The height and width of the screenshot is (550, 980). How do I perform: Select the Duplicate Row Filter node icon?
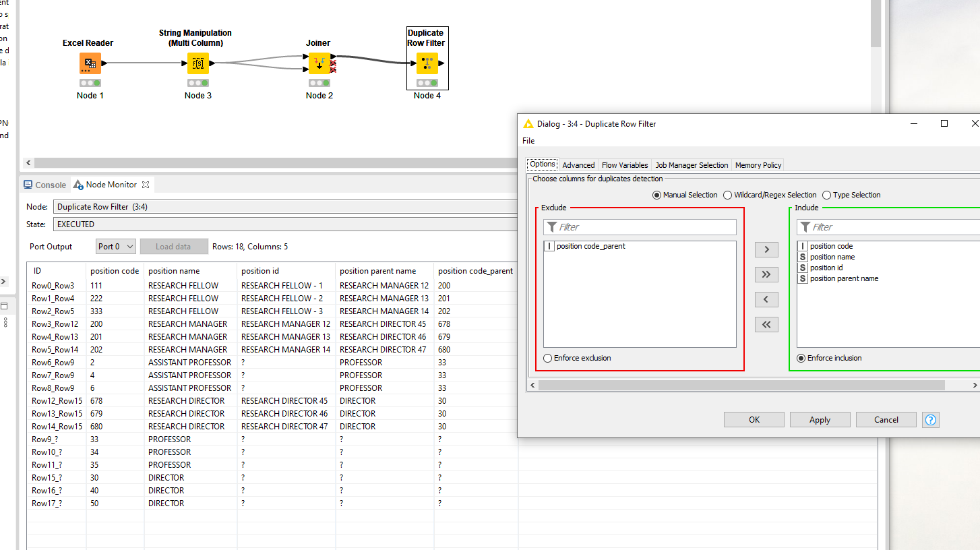(x=427, y=63)
